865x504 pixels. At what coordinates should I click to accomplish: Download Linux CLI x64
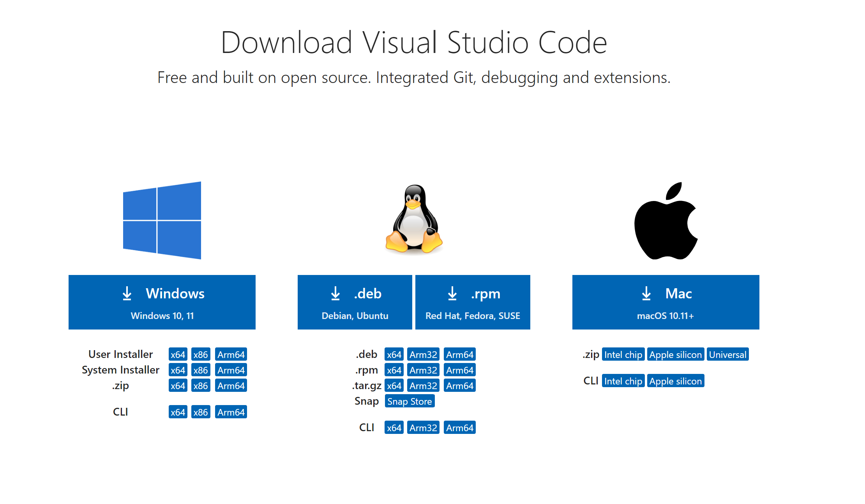pyautogui.click(x=394, y=428)
